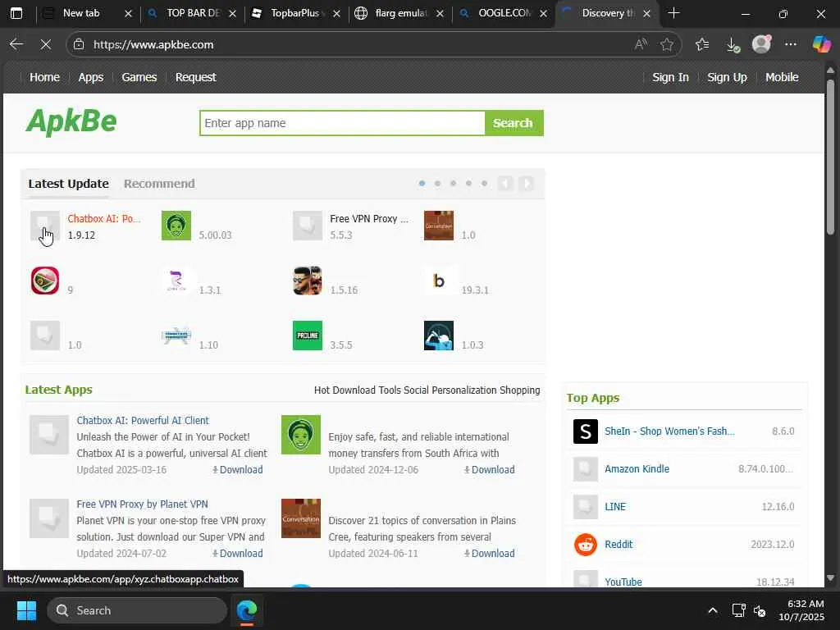Open Home in site navigation
Image resolution: width=840 pixels, height=630 pixels.
tap(44, 77)
